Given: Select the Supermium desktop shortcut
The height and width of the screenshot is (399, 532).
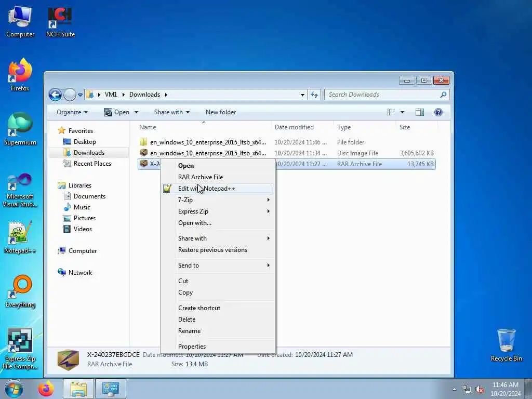Looking at the screenshot, I should pos(20,129).
